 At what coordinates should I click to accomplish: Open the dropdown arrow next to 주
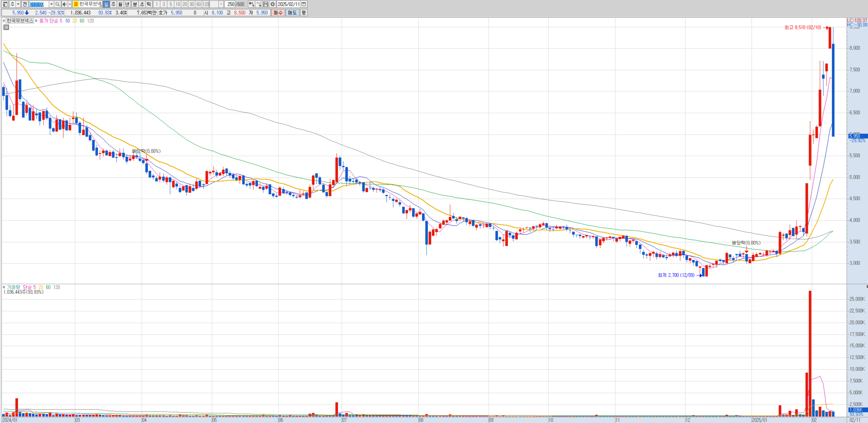pos(18,4)
